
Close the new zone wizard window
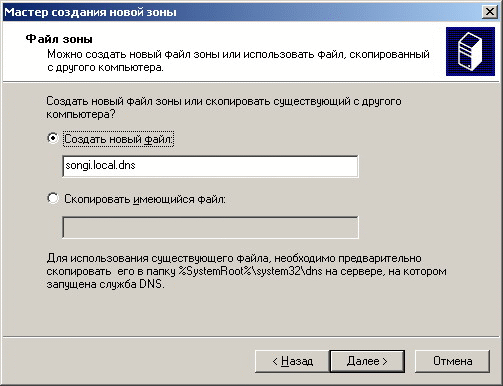click(x=490, y=12)
